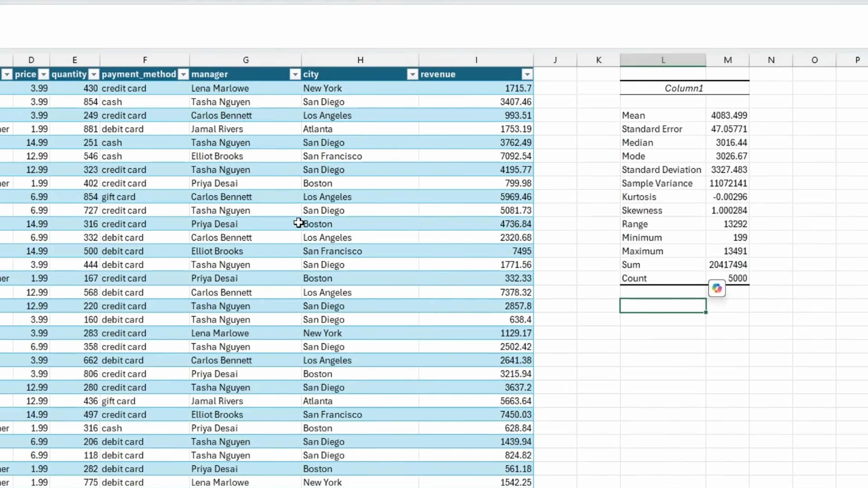Open the revenue column filter dropdown
The image size is (868, 488).
tap(527, 74)
